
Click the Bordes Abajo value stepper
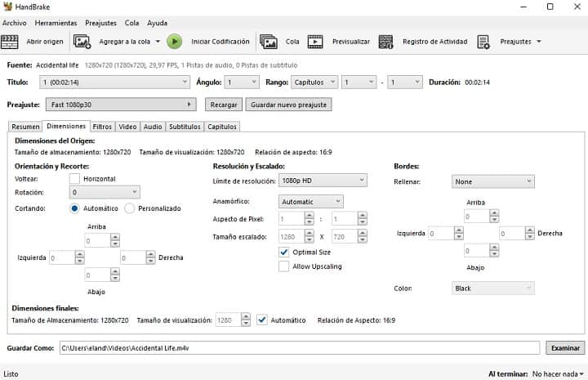click(482, 251)
